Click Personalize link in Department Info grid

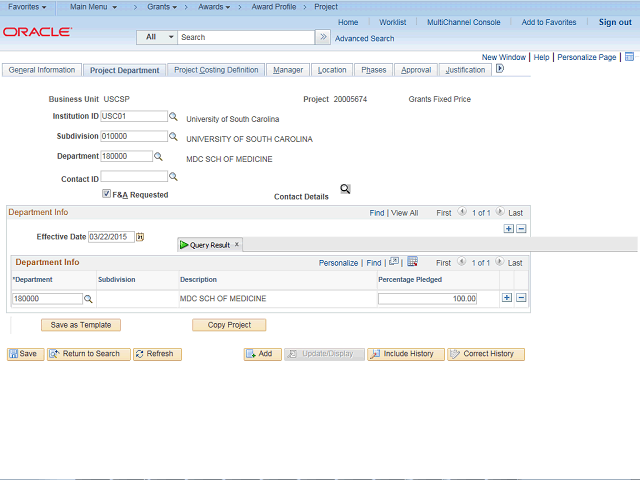point(338,263)
